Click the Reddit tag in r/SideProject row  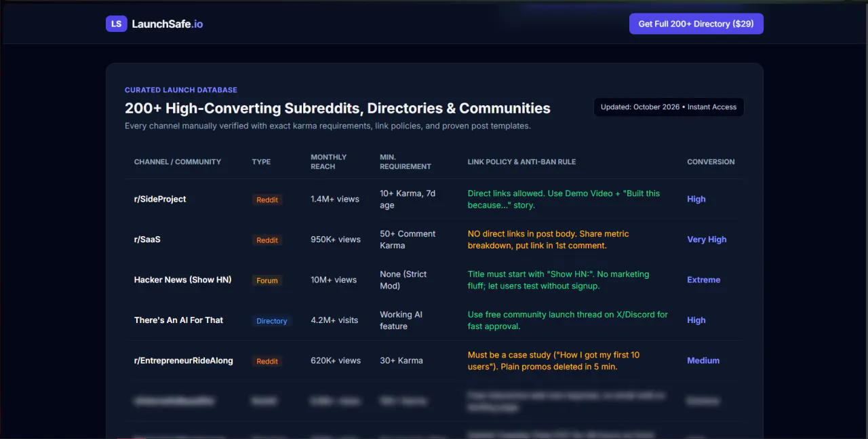coord(267,199)
